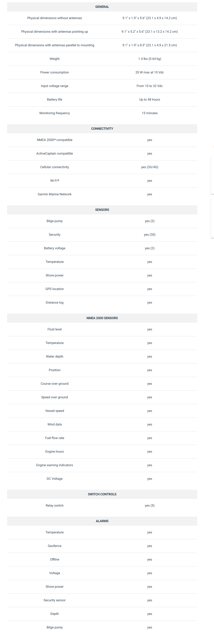Click the CONNECTIVITY section header
214x644 pixels.
102,128
